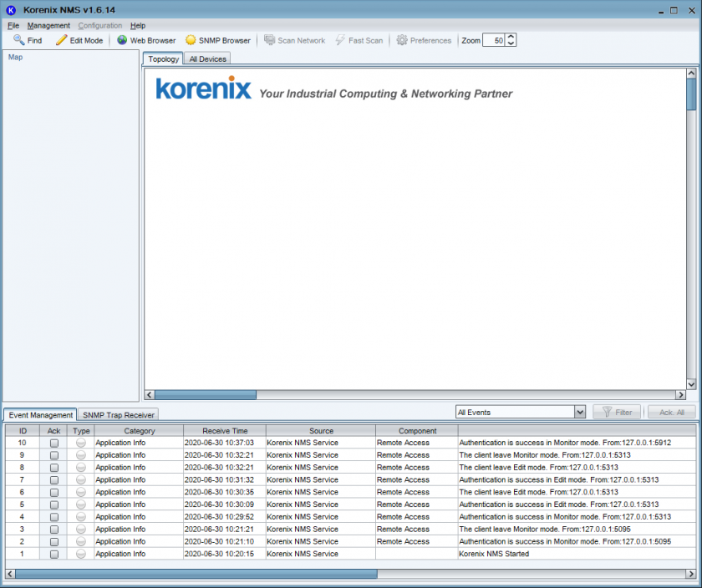Open the Configuration menu
Image resolution: width=702 pixels, height=588 pixels.
(100, 26)
